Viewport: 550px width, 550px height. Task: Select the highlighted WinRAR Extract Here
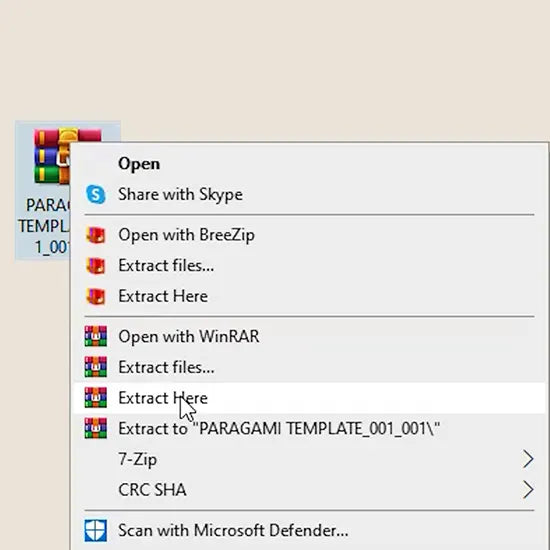pos(310,398)
